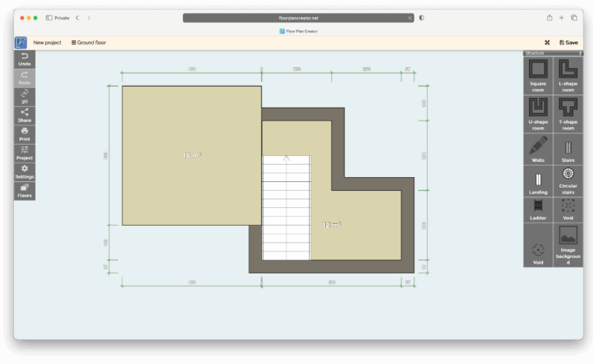The width and height of the screenshot is (593, 364).
Task: Click the Undo button
Action: click(24, 58)
